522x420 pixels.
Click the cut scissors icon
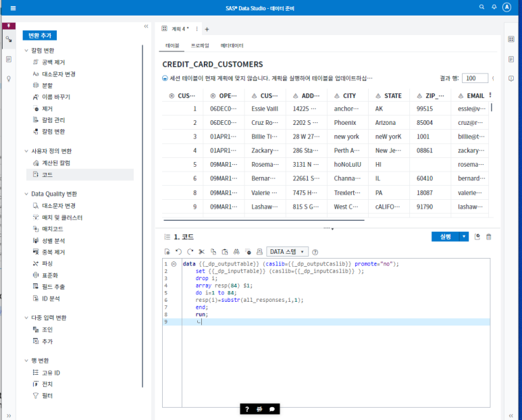[x=201, y=252]
